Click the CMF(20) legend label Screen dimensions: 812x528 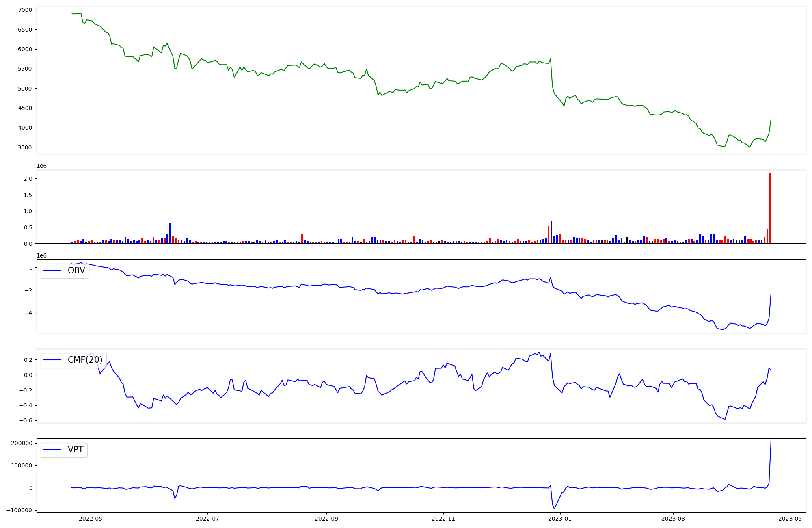[x=85, y=360]
